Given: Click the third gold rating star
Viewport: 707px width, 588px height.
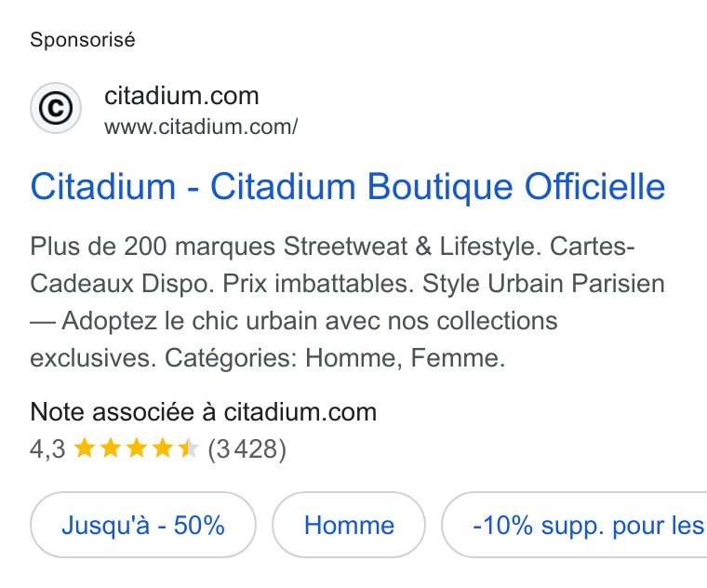Looking at the screenshot, I should pos(137,448).
